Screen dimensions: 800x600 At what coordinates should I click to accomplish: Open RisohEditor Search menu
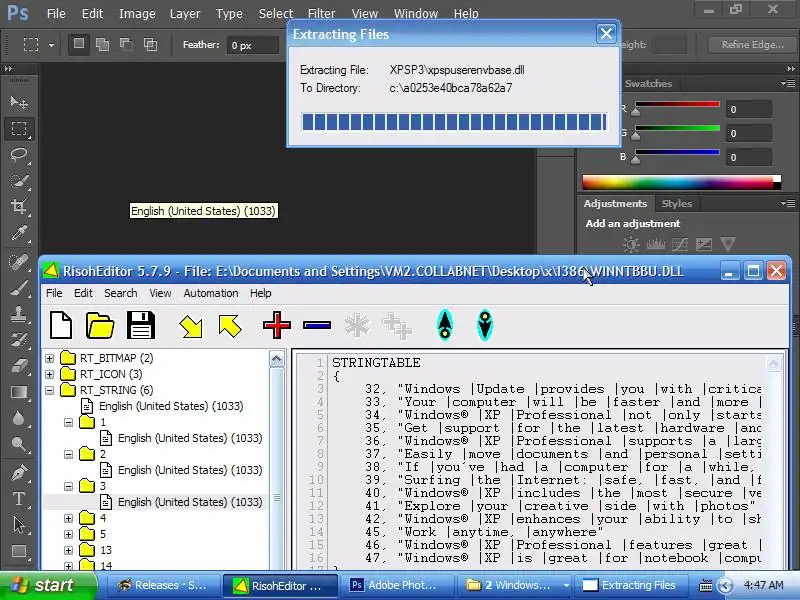[x=120, y=293]
